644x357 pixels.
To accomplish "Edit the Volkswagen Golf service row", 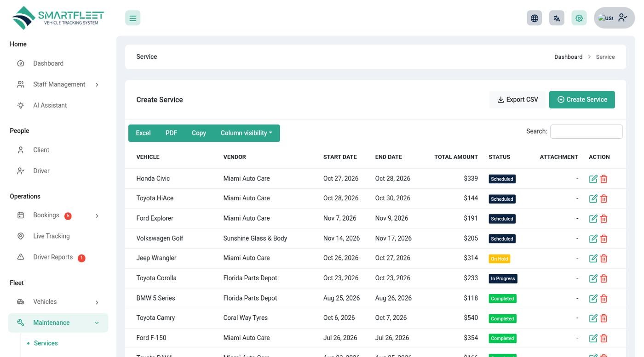I will [x=593, y=238].
